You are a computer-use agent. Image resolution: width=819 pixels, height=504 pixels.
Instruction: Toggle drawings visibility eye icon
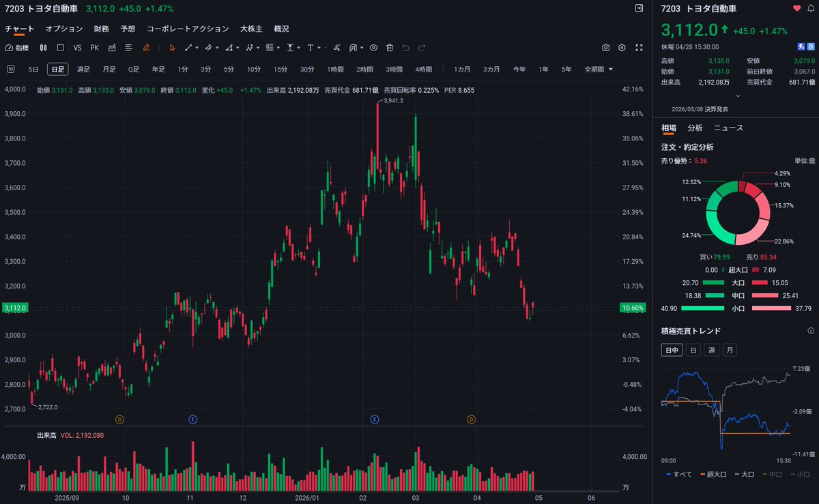[x=373, y=48]
